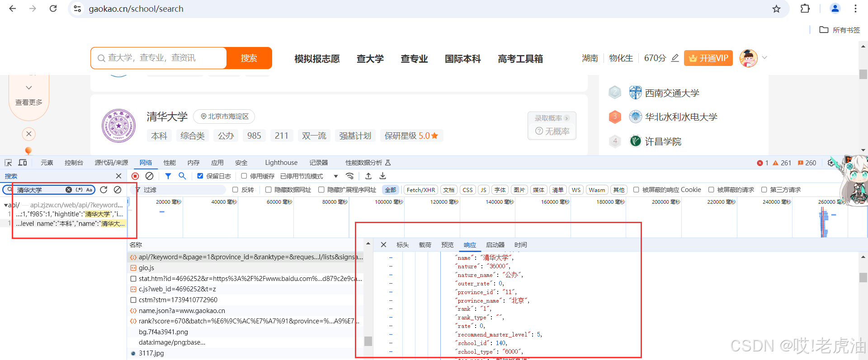Screen dimensions: 868x360
Task: Open 西南交通大学 in the ranking list
Action: (x=672, y=93)
